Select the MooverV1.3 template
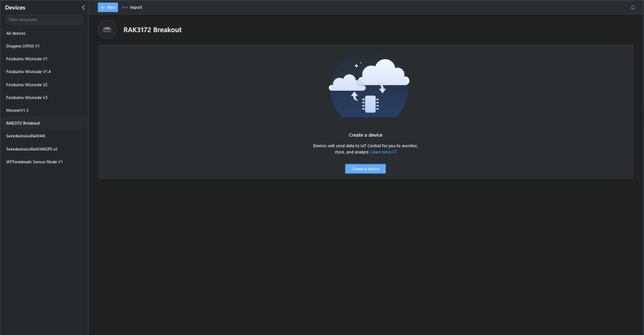Screen dimensions: 644x335 17,110
